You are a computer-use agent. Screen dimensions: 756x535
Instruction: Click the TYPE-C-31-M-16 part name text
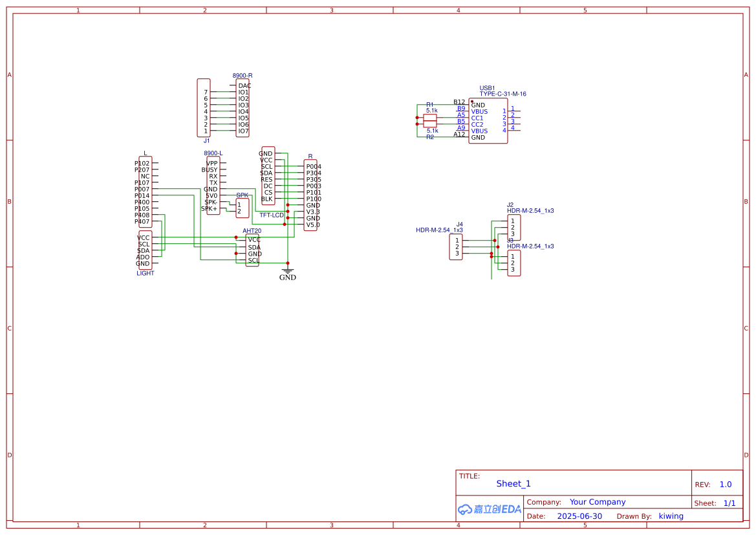click(x=502, y=94)
